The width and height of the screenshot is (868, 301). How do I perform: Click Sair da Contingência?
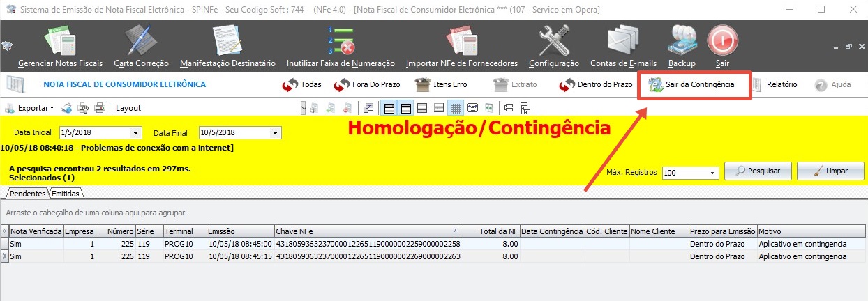tap(691, 85)
